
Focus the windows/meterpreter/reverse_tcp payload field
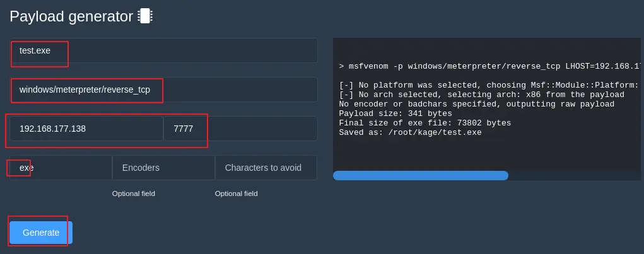(163, 89)
